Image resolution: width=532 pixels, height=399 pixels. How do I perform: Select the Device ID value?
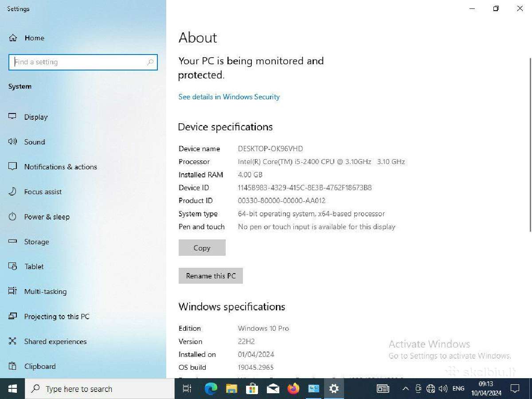[x=305, y=188]
